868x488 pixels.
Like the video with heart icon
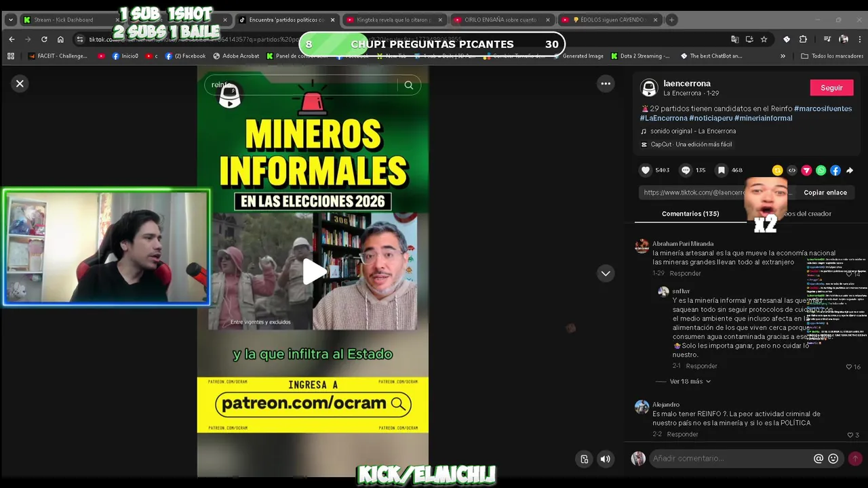pyautogui.click(x=646, y=170)
